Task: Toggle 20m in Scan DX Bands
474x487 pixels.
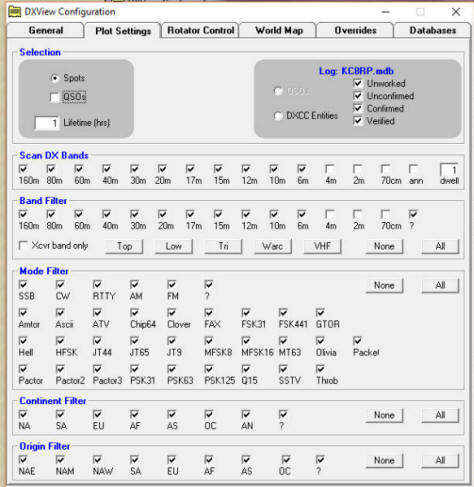Action: (x=163, y=168)
